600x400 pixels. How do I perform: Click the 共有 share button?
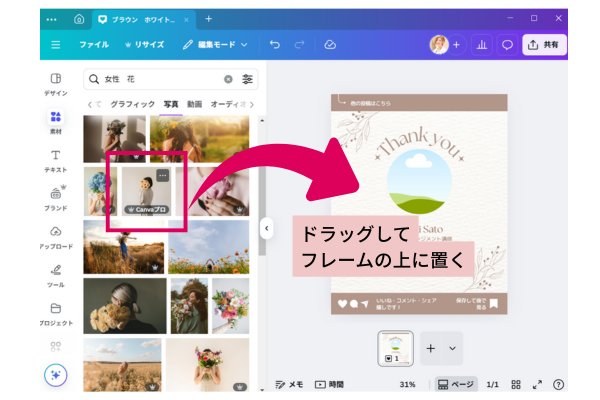point(545,45)
